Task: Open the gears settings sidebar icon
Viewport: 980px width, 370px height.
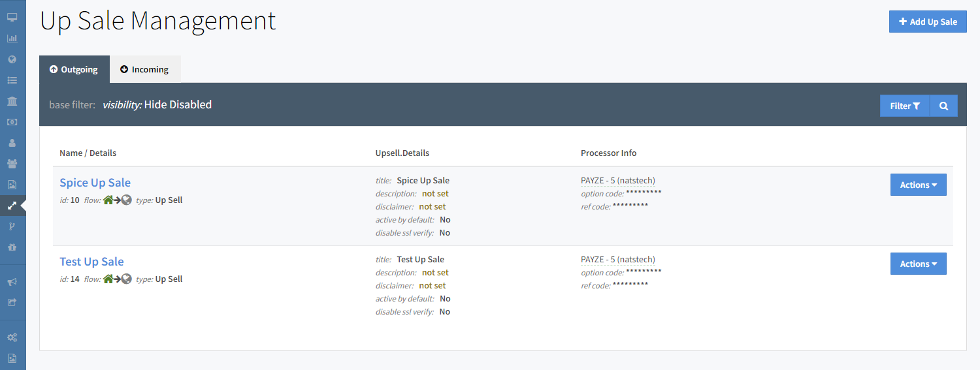Action: 12,337
